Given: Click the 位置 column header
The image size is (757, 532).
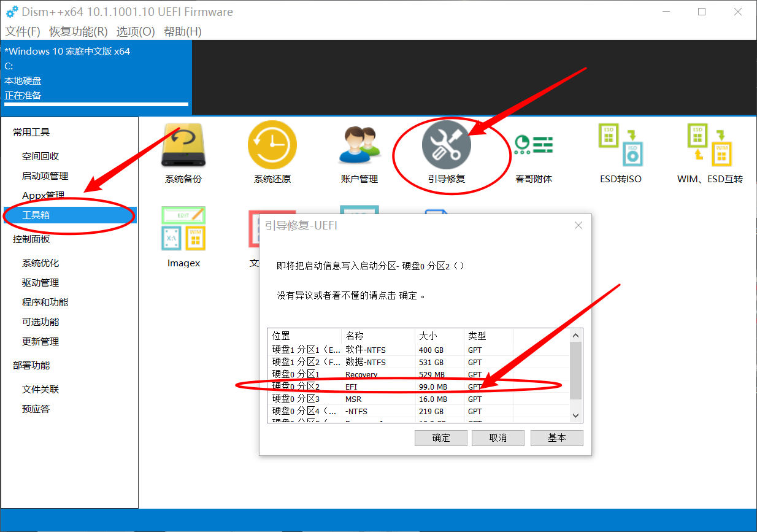Looking at the screenshot, I should 305,336.
